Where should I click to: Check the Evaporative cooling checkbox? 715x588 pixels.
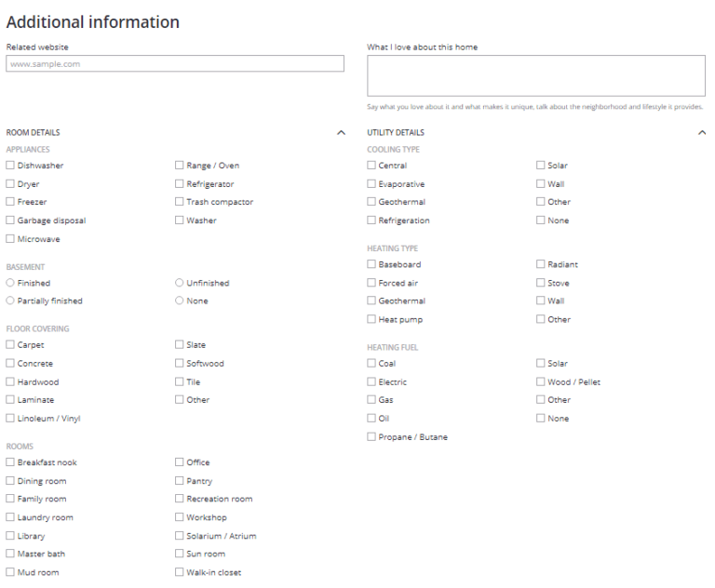[x=371, y=184]
